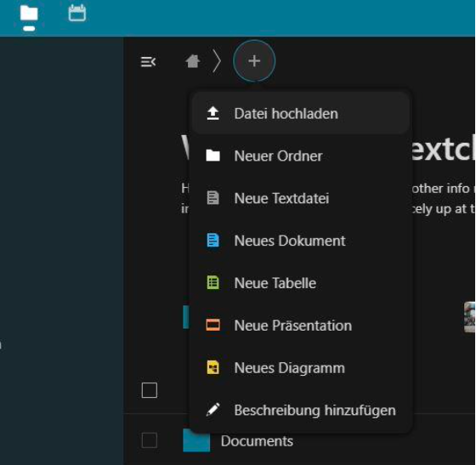Open the Documents folder thumbnail
Image resolution: width=476 pixels, height=465 pixels.
(x=196, y=440)
